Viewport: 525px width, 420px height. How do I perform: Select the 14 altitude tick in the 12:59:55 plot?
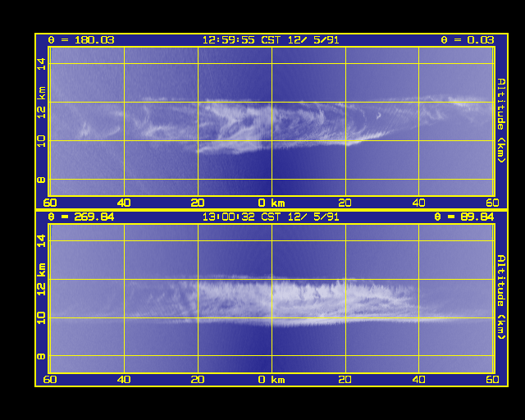42,64
